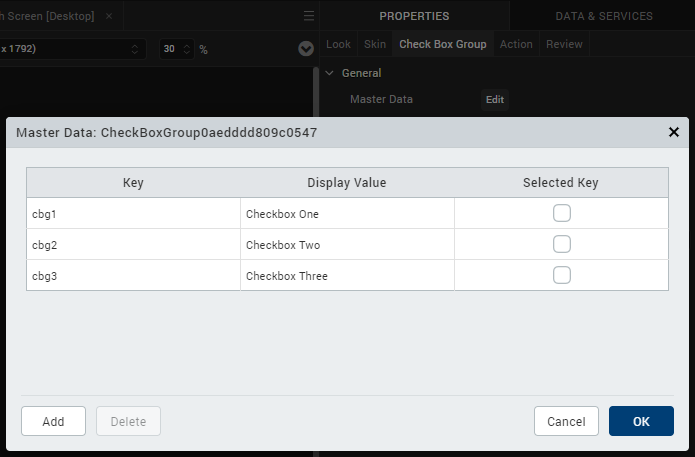Click the Edit button for Master Data
Viewport: 695px width, 457px height.
(x=495, y=99)
